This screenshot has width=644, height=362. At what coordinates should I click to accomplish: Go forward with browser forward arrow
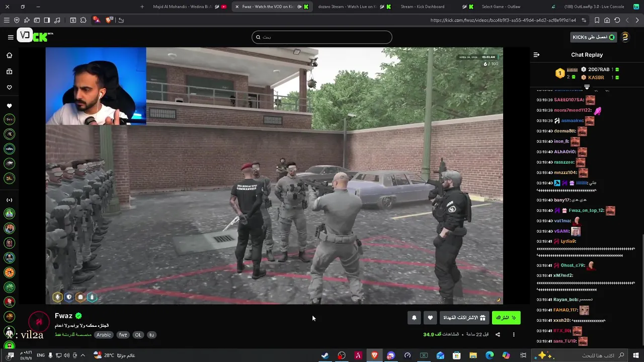point(627,20)
